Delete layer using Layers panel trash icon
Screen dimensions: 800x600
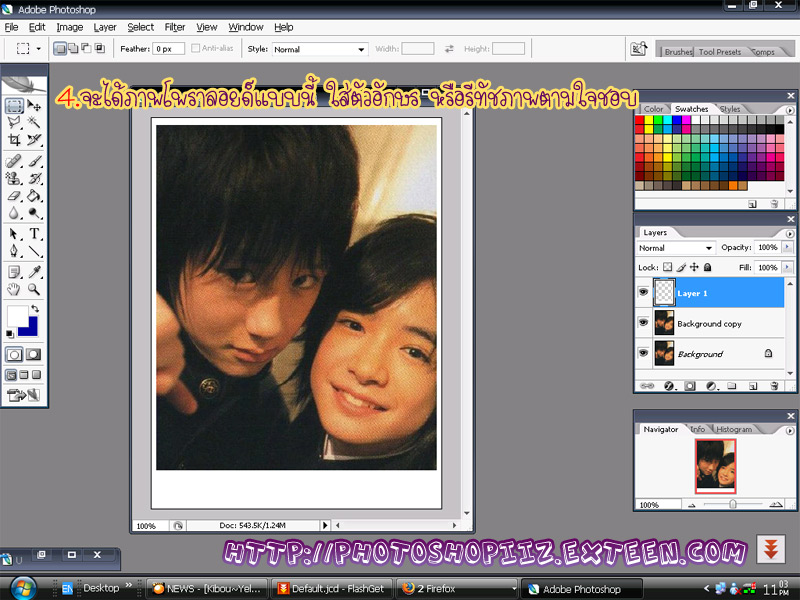click(774, 386)
